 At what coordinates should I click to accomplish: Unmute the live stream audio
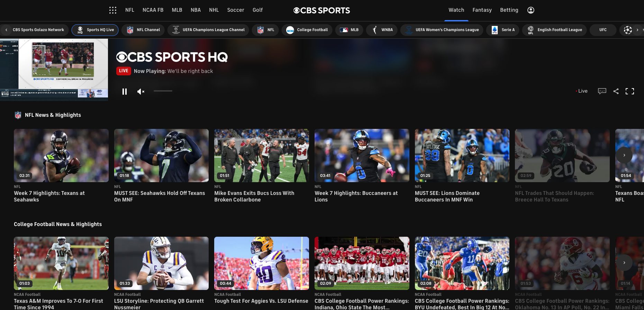point(140,92)
